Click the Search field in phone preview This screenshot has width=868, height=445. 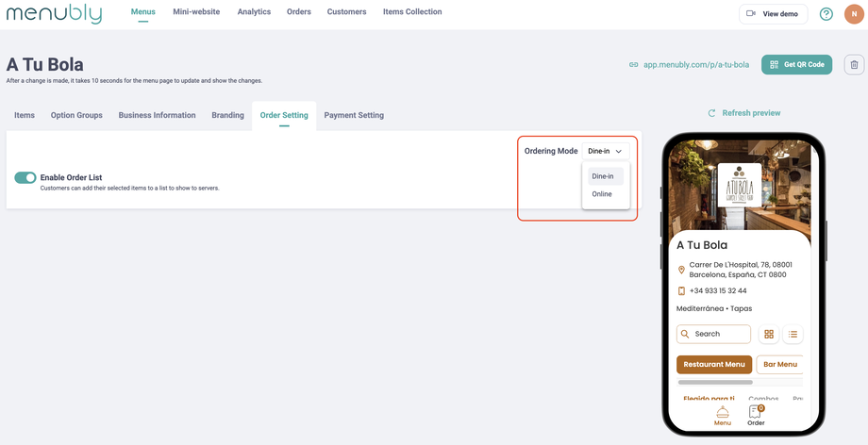coord(714,334)
